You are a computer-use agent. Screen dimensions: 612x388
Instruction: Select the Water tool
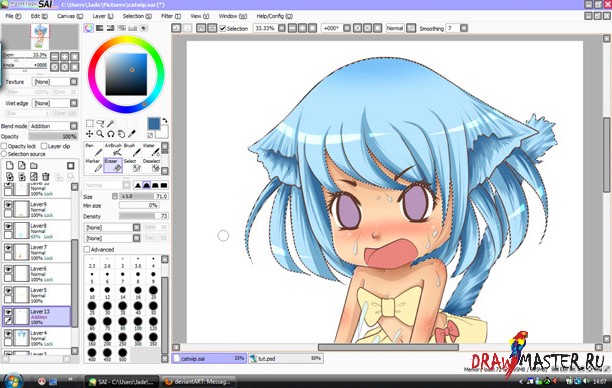pos(151,150)
